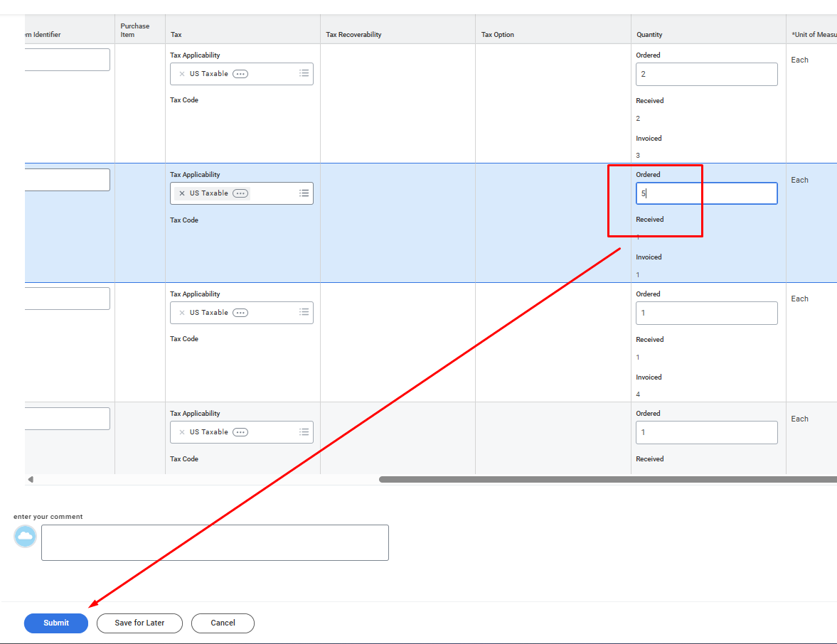Cancel the current edit

pyautogui.click(x=223, y=623)
